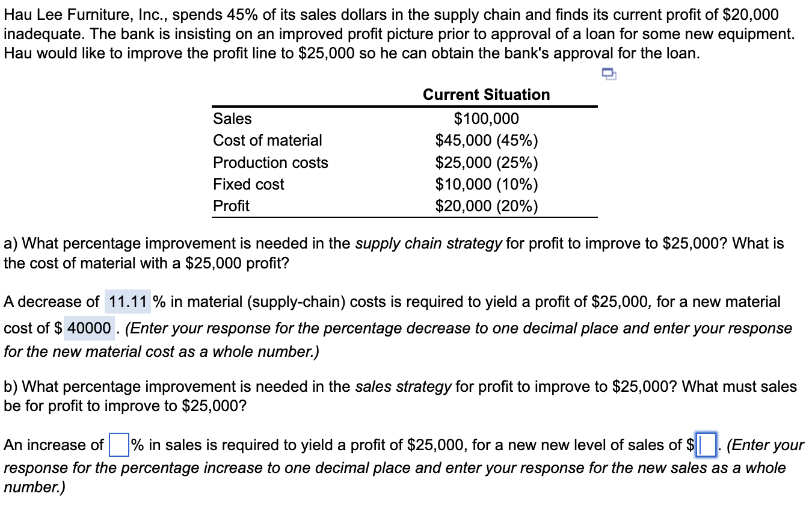Click the $100,000 sales value
The height and width of the screenshot is (520, 812).
[x=486, y=119]
